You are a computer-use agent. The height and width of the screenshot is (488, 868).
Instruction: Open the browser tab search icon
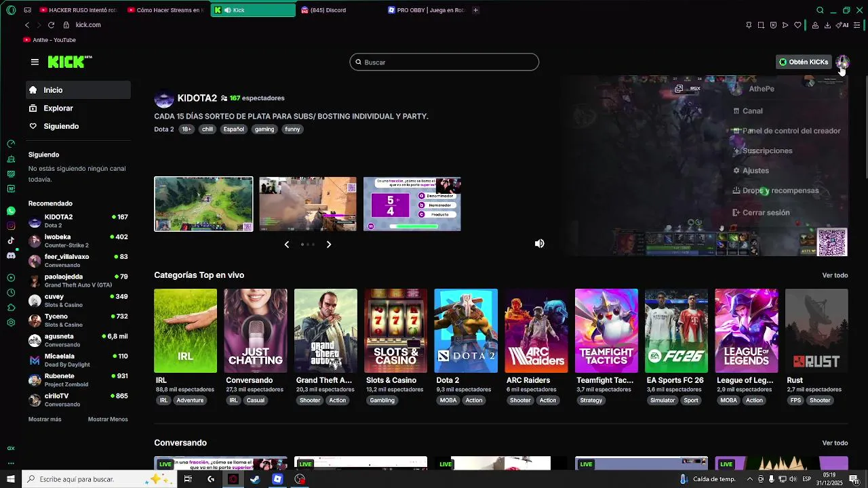[x=820, y=10]
